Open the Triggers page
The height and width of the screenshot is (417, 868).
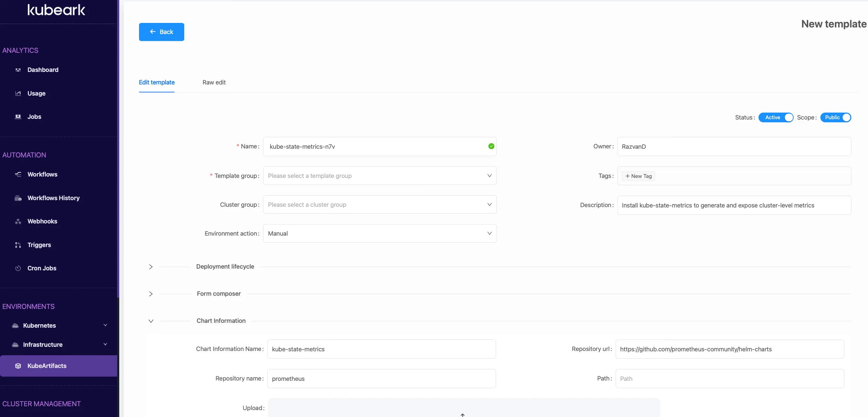coord(39,245)
